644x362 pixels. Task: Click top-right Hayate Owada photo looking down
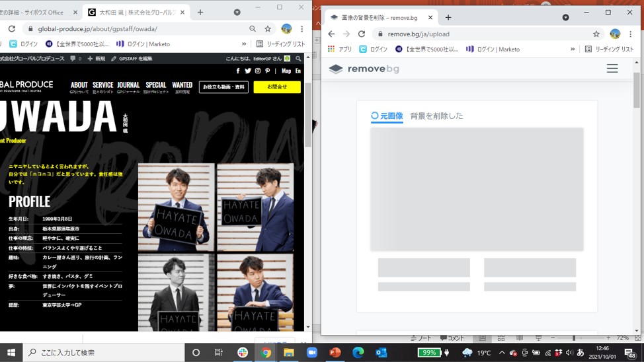click(x=255, y=207)
